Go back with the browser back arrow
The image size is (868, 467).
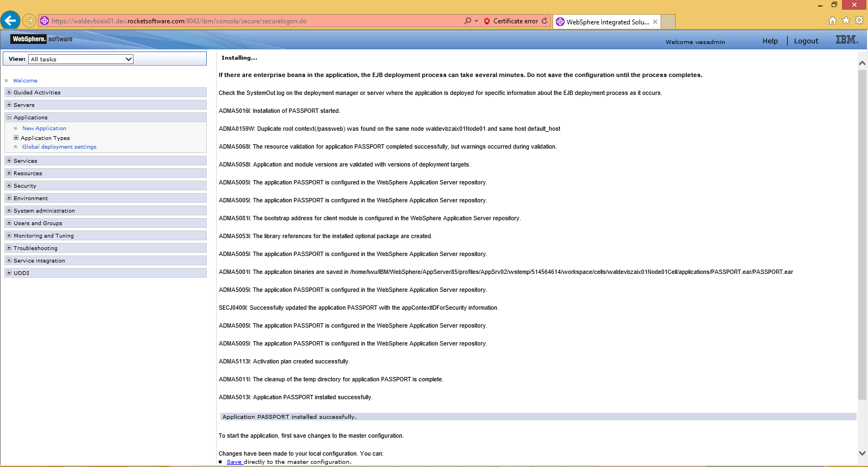(10, 21)
